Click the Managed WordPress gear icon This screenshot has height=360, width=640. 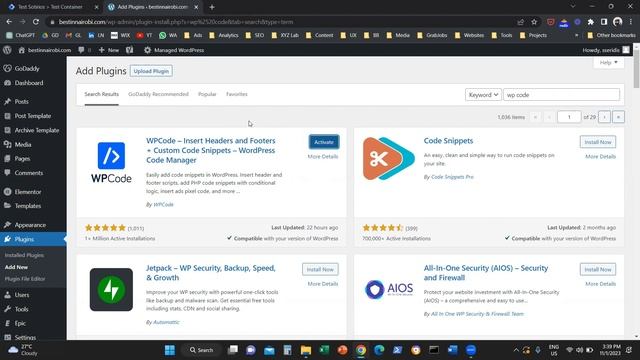click(147, 50)
